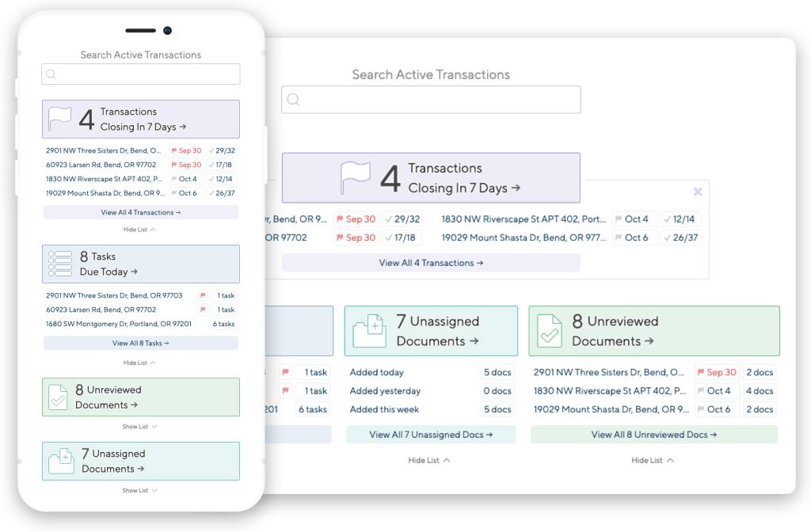The height and width of the screenshot is (532, 811).
Task: Expand the mobile Unreviewed Documents list with Show List
Action: point(140,427)
